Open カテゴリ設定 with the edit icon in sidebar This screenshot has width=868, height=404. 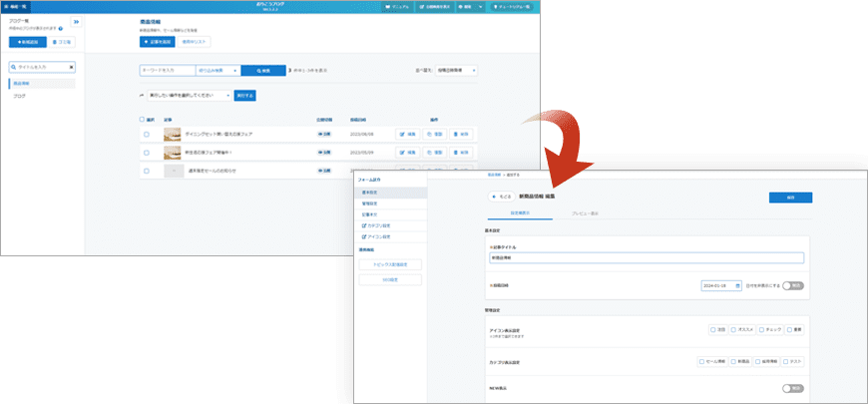[x=374, y=225]
